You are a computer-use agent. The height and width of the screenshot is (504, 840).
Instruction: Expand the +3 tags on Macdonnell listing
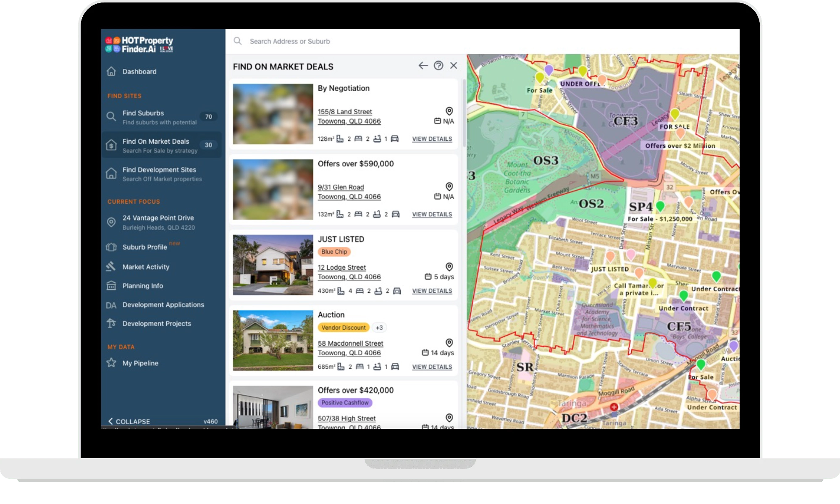tap(379, 328)
